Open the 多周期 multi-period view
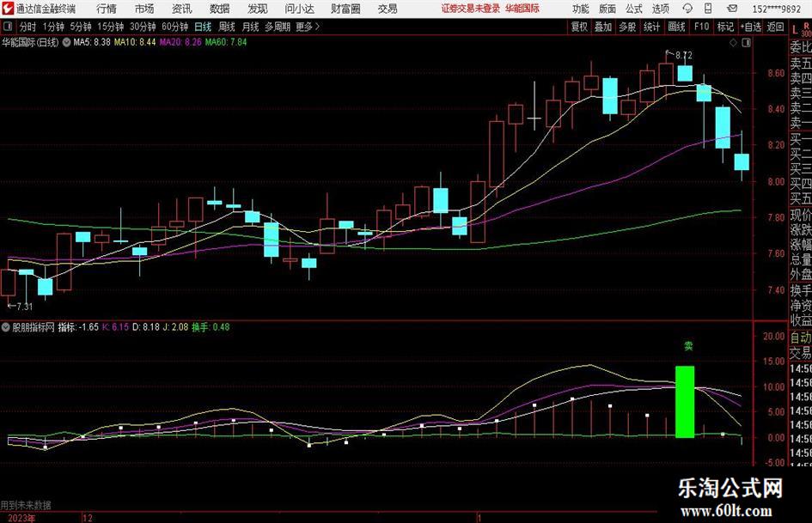Image resolution: width=812 pixels, height=523 pixels. pyautogui.click(x=278, y=27)
